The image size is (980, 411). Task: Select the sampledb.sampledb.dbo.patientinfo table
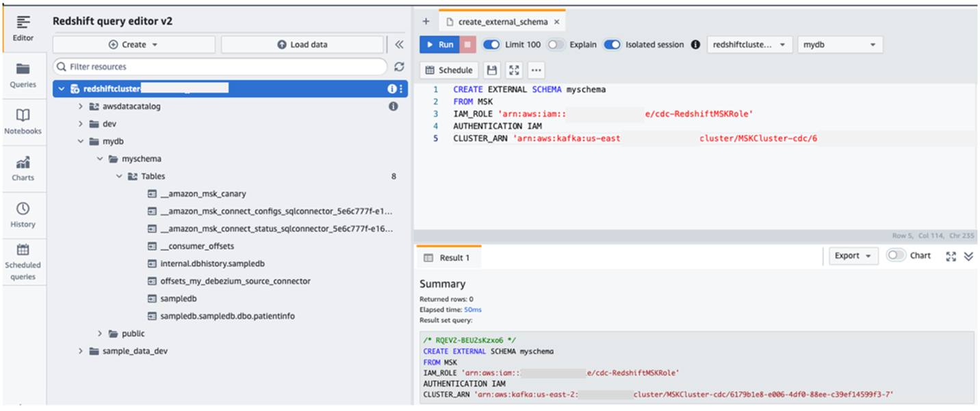tap(221, 316)
